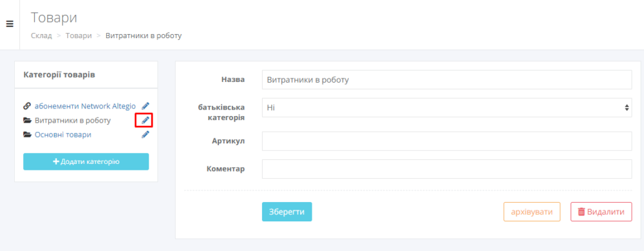Save changes with the Зберегти button
Screen dimensions: 644x251
[287, 212]
